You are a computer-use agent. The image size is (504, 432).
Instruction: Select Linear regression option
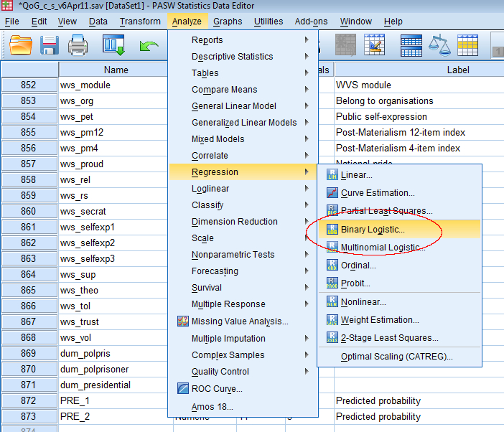pyautogui.click(x=356, y=175)
